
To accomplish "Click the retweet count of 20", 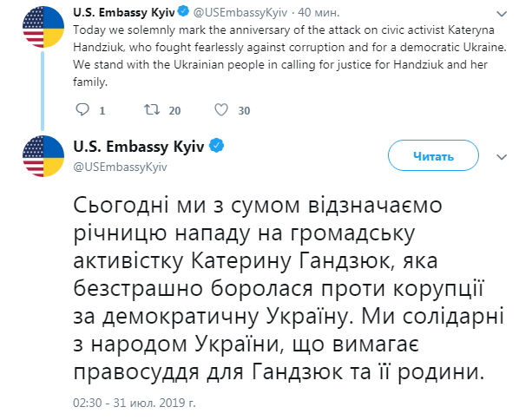I will (x=174, y=111).
